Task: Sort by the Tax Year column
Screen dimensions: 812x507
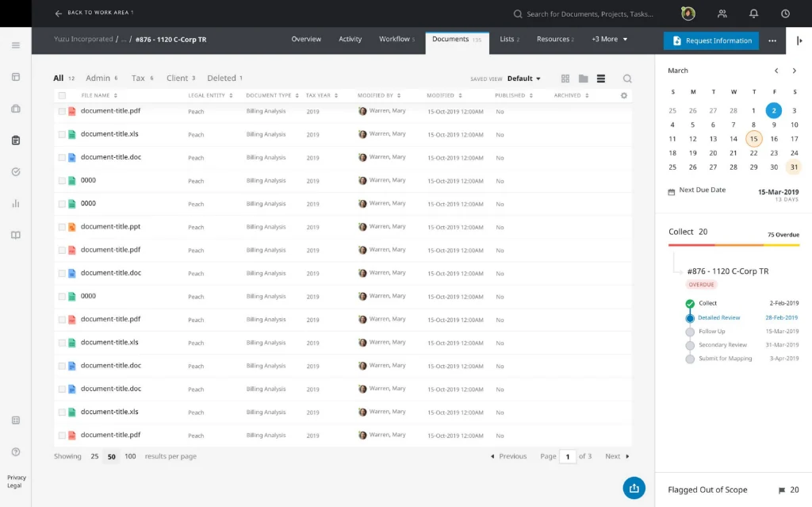Action: [322, 95]
